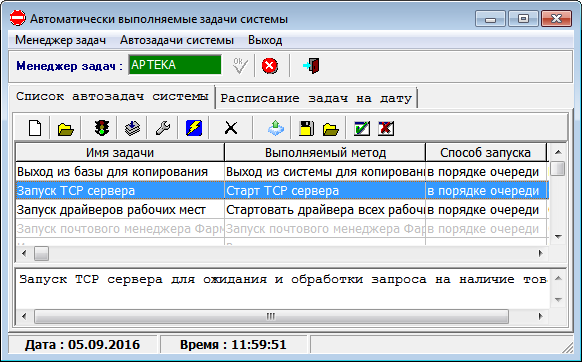Image resolution: width=582 pixels, height=362 pixels.
Task: Click the black X delete icon
Action: tap(231, 128)
